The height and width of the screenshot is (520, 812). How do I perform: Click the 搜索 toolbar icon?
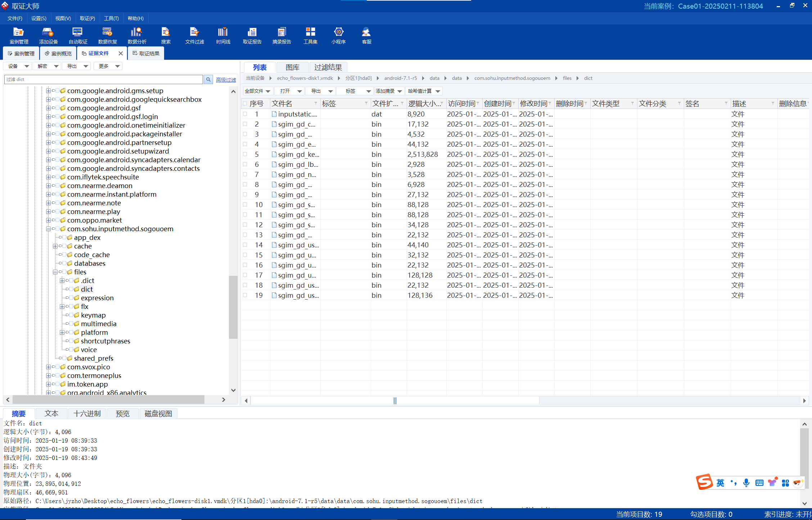[x=166, y=36]
